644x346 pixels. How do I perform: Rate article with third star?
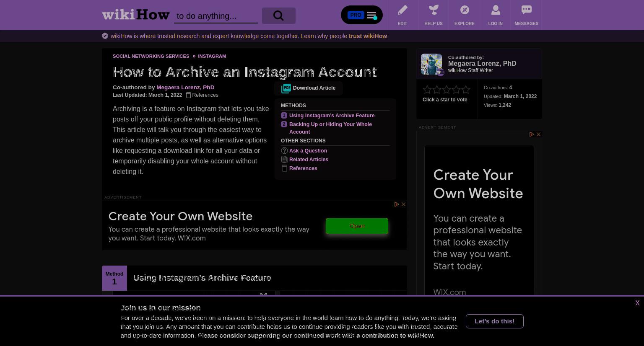point(447,90)
